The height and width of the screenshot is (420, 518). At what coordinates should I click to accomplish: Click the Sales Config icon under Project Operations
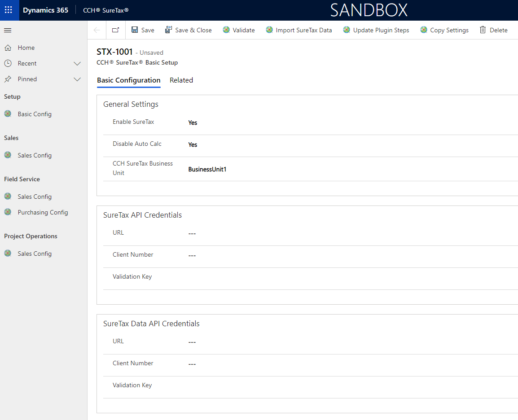[x=8, y=254]
